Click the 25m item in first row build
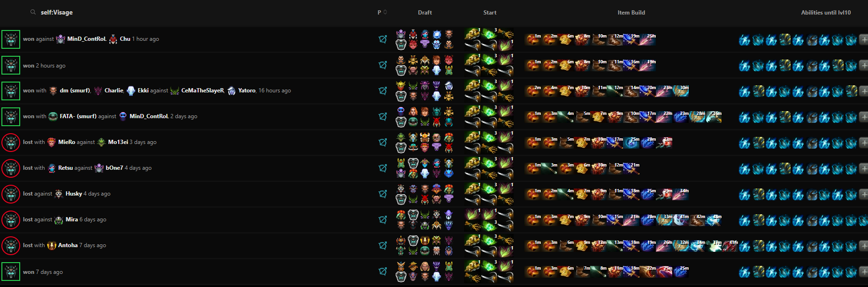Image resolution: width=868 pixels, height=287 pixels. pos(648,39)
